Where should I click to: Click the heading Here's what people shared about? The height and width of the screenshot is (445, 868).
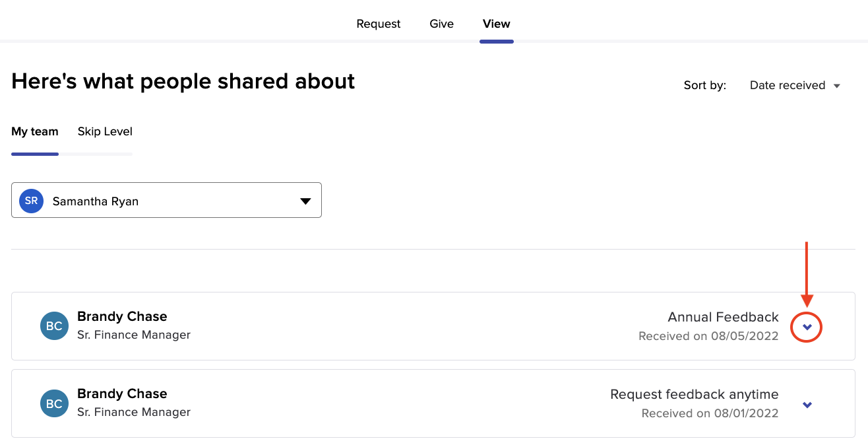coord(183,81)
